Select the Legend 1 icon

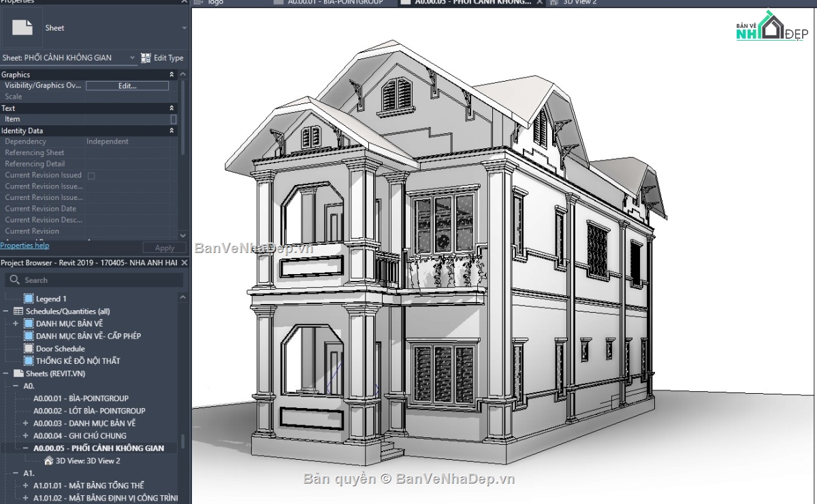coord(29,299)
